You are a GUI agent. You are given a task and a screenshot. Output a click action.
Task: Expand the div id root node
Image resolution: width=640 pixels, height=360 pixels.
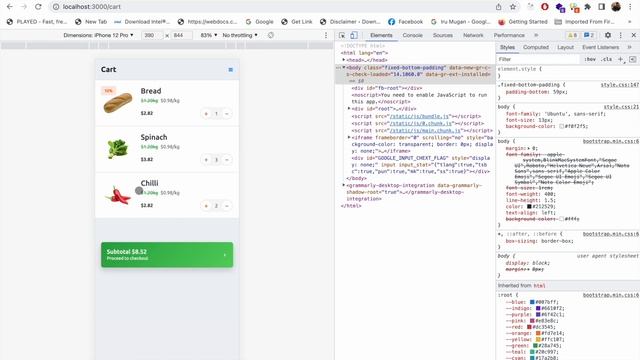pos(349,109)
